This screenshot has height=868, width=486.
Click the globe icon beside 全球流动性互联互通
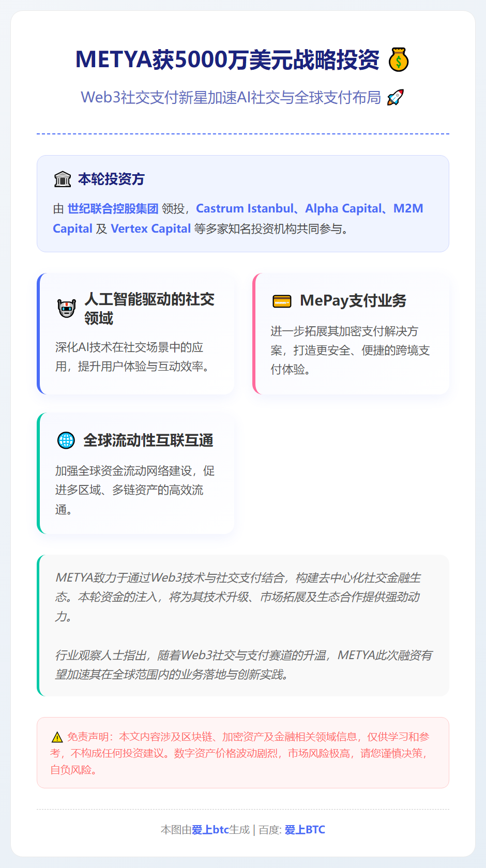(66, 440)
